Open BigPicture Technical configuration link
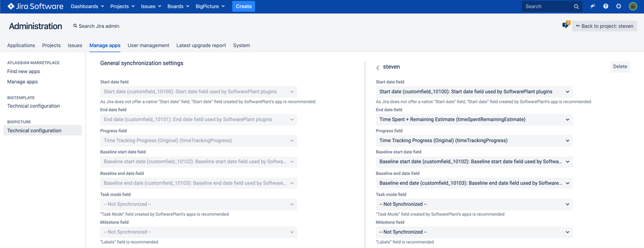 (x=43, y=130)
